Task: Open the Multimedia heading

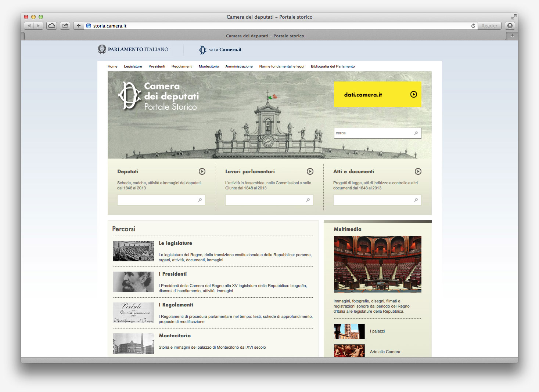Action: click(x=348, y=229)
